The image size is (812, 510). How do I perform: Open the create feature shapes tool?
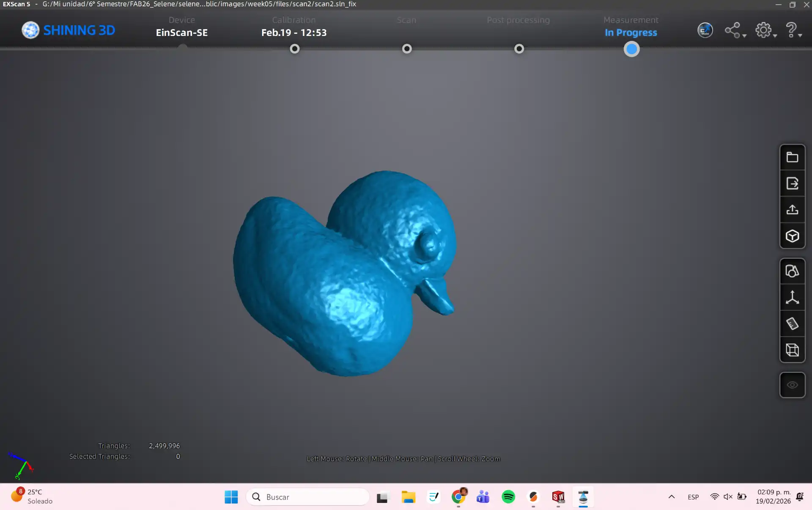[x=792, y=271]
